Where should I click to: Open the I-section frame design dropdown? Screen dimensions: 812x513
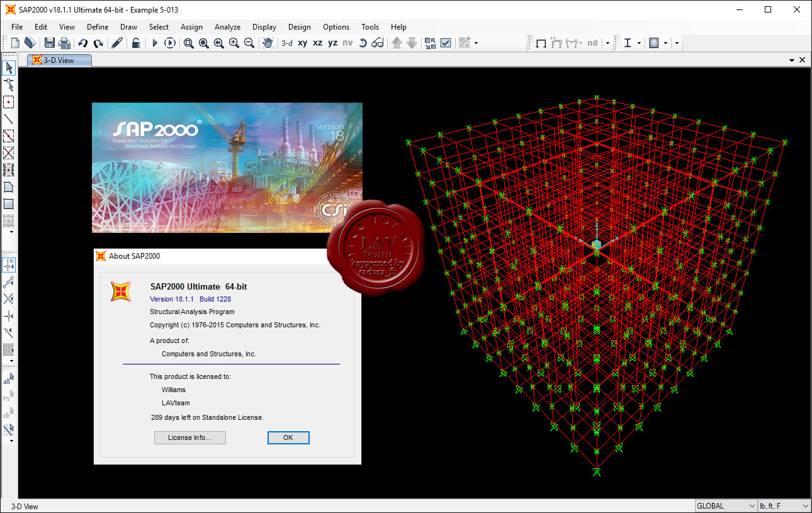tap(639, 43)
